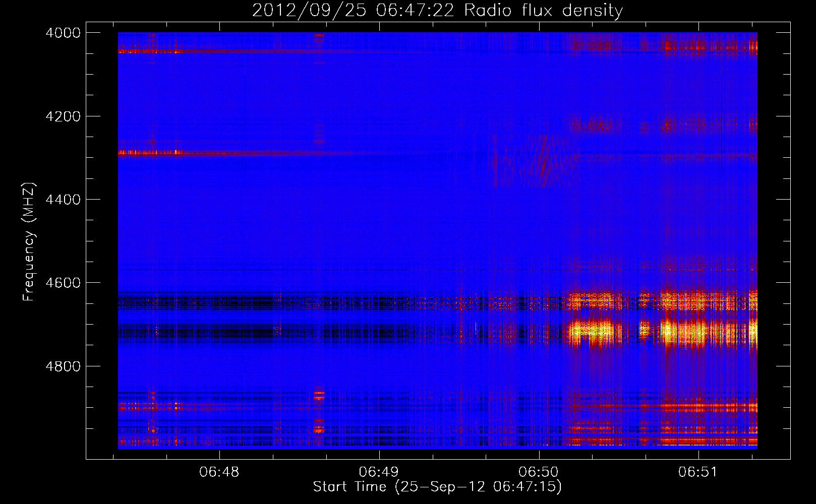This screenshot has width=816, height=504.
Task: Click the '4000' frequency axis label
Action: (x=63, y=33)
